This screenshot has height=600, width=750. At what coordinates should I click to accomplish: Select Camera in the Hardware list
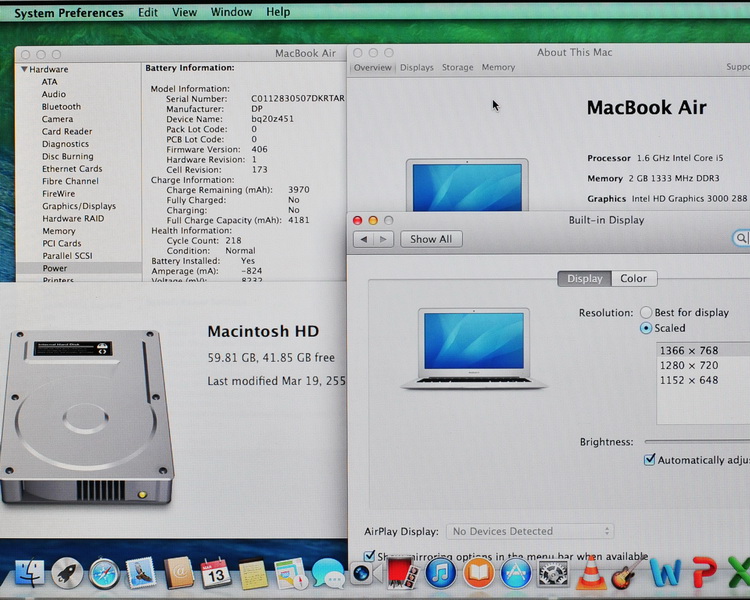pos(57,119)
